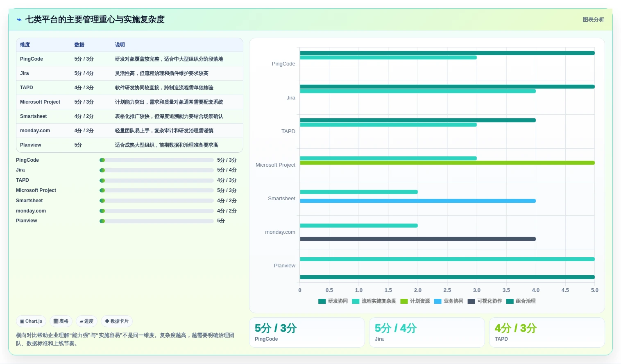Click the Smartsheet progress bar
Screen dimensions: 621x364
[156, 201]
